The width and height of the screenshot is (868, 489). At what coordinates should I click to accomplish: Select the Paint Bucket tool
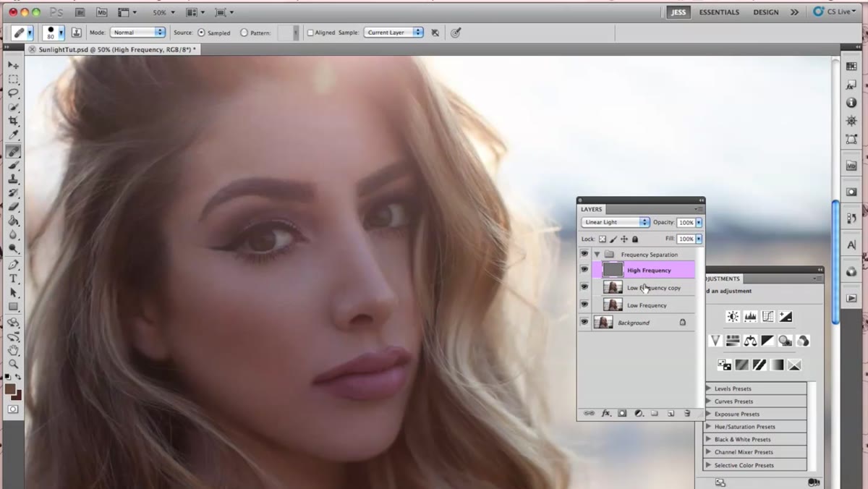pos(14,221)
